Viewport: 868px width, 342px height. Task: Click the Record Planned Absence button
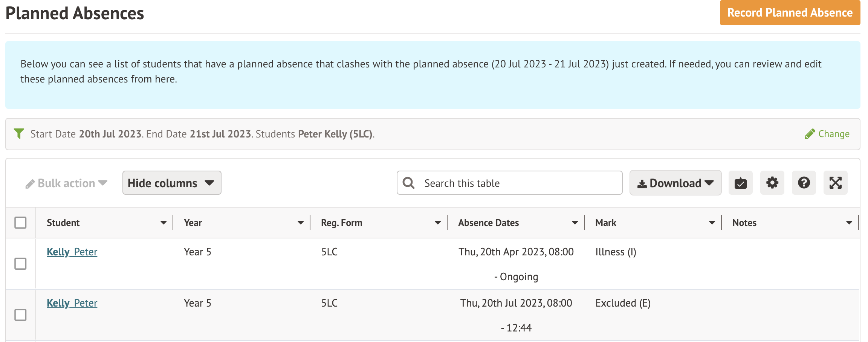point(790,13)
